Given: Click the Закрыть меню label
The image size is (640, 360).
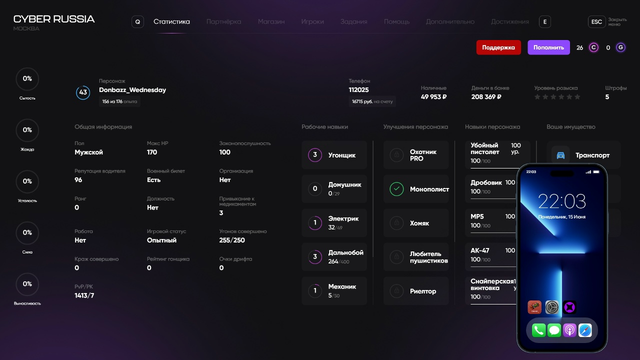Looking at the screenshot, I should 617,22.
